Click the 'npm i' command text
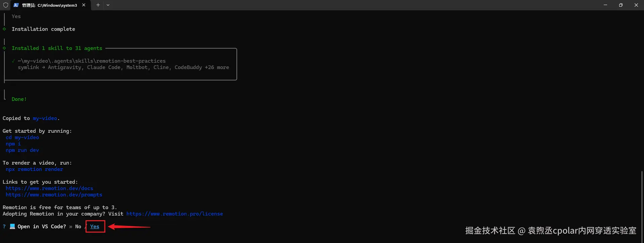The width and height of the screenshot is (644, 243). (13, 144)
